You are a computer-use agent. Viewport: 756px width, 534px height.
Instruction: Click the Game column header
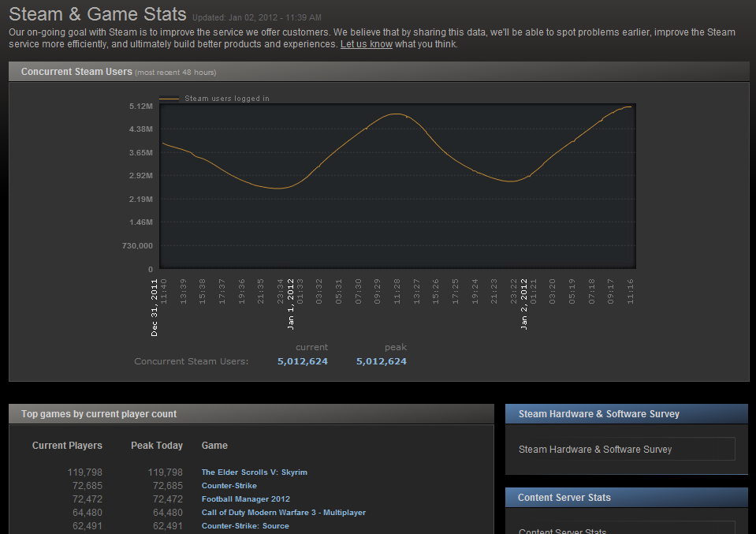[x=214, y=446]
